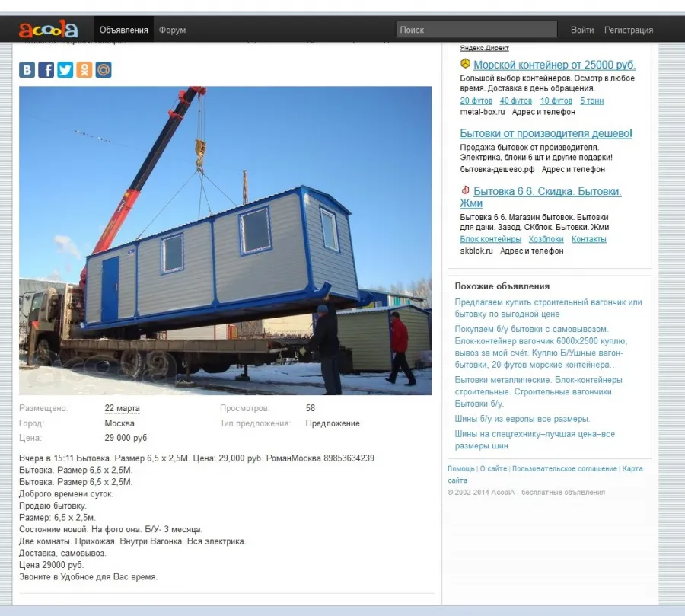This screenshot has height=616, width=685.
Task: Click the line Размер: 6,5 x 2,5м.
Action: [57, 518]
